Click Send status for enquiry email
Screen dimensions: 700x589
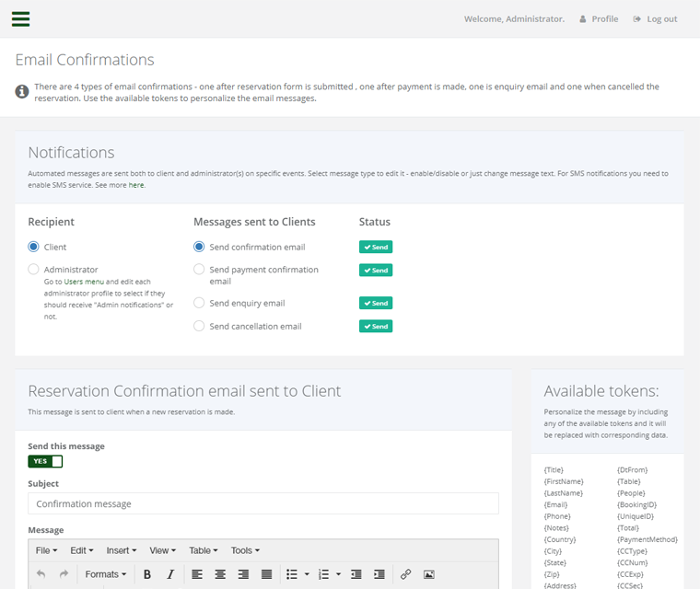376,303
